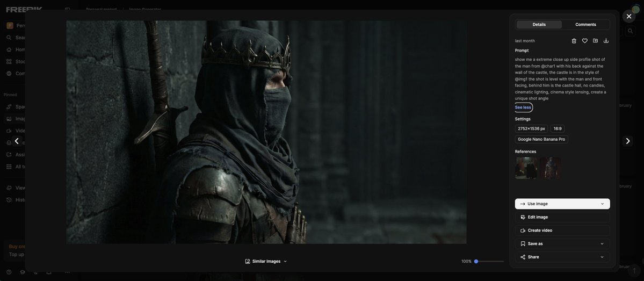Click the All tools grid icon

point(9,167)
